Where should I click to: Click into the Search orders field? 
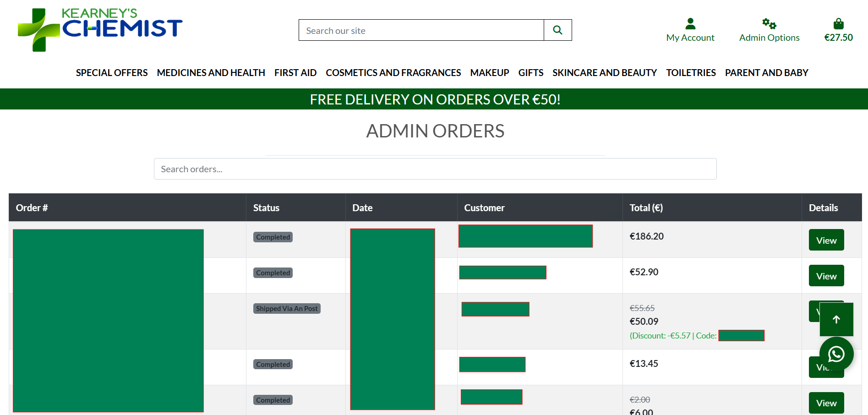435,169
